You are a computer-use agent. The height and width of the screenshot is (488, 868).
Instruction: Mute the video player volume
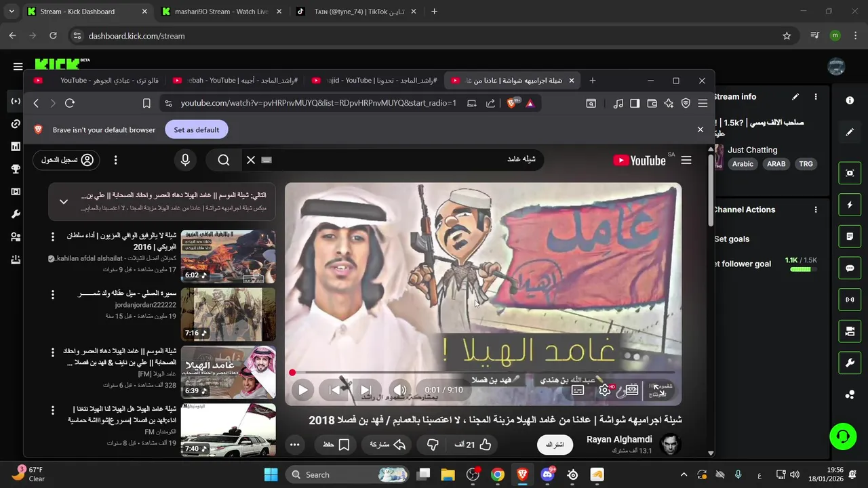(x=399, y=390)
